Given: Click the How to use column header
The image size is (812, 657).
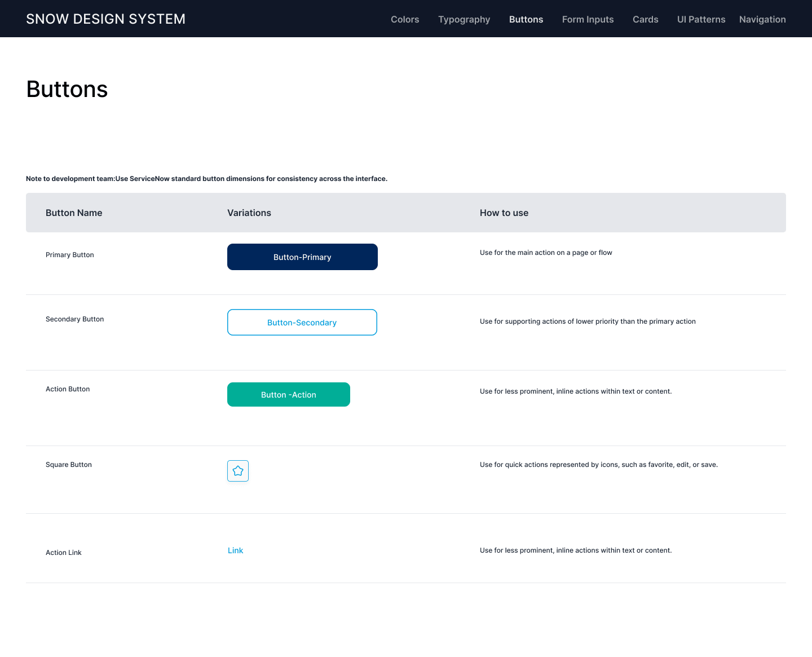Looking at the screenshot, I should 504,213.
